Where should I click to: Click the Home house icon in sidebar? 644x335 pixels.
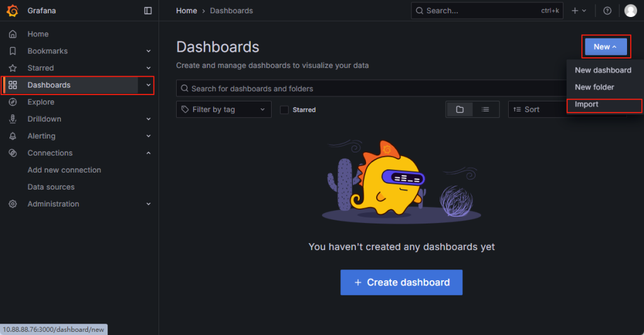(x=13, y=34)
